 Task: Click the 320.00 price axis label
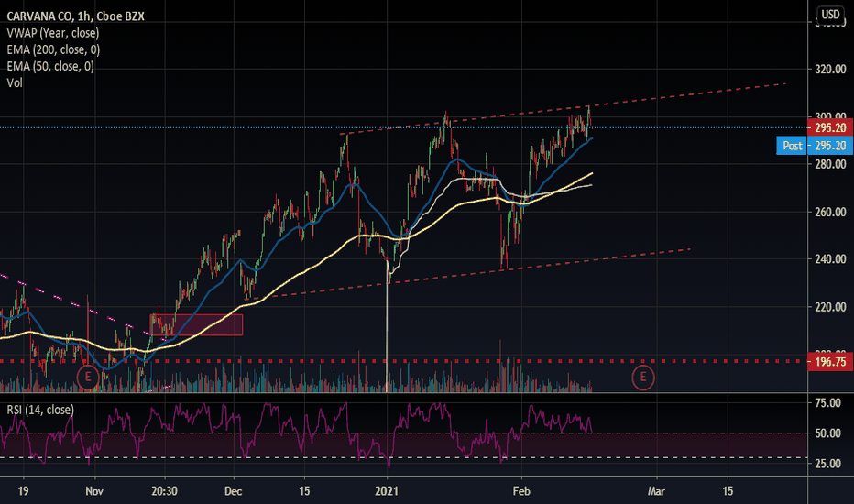(x=830, y=70)
